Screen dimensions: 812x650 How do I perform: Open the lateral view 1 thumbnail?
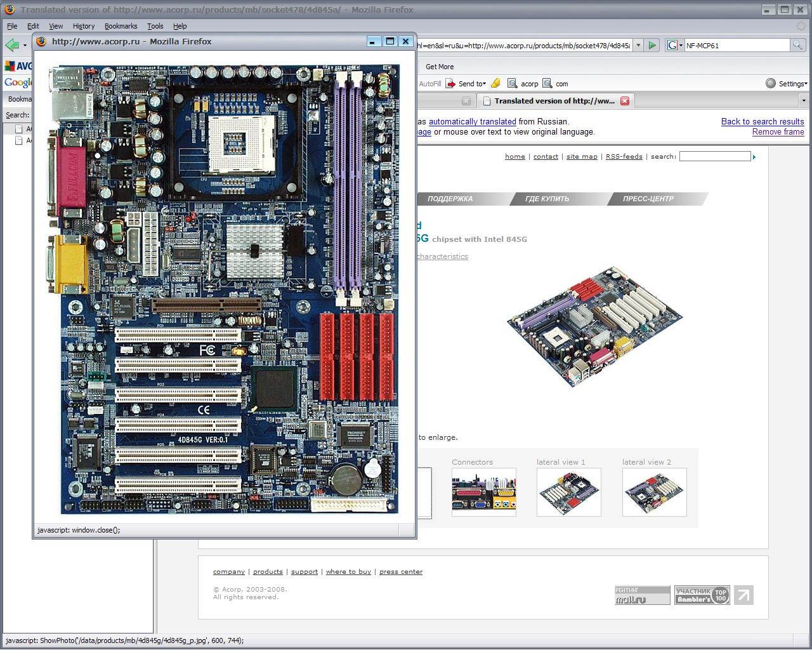pos(569,492)
